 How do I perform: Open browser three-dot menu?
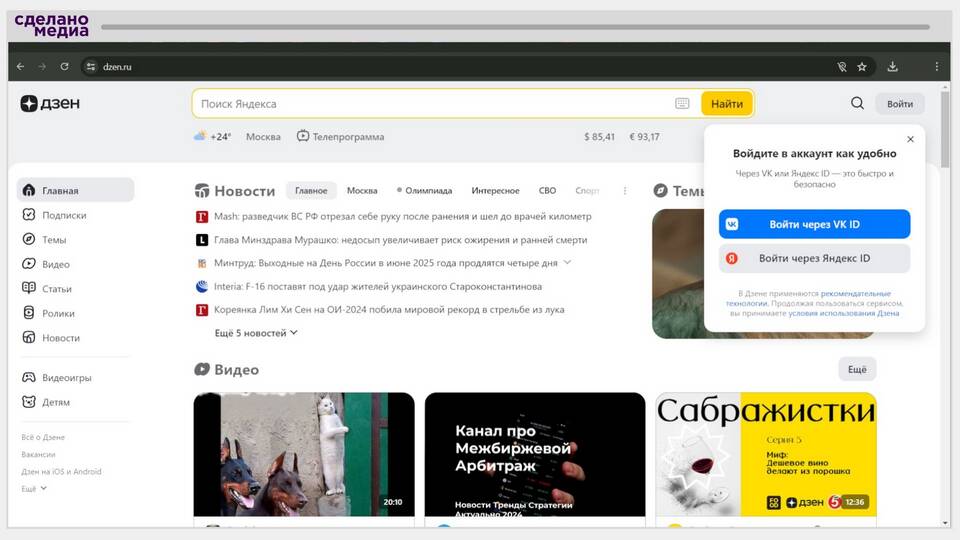[x=937, y=67]
